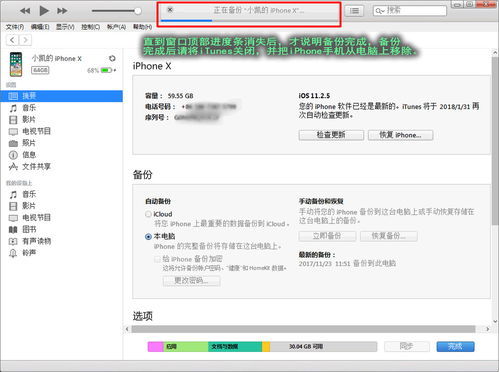Open the 帮助(H) menu
This screenshot has width=499, height=372.
[142, 27]
